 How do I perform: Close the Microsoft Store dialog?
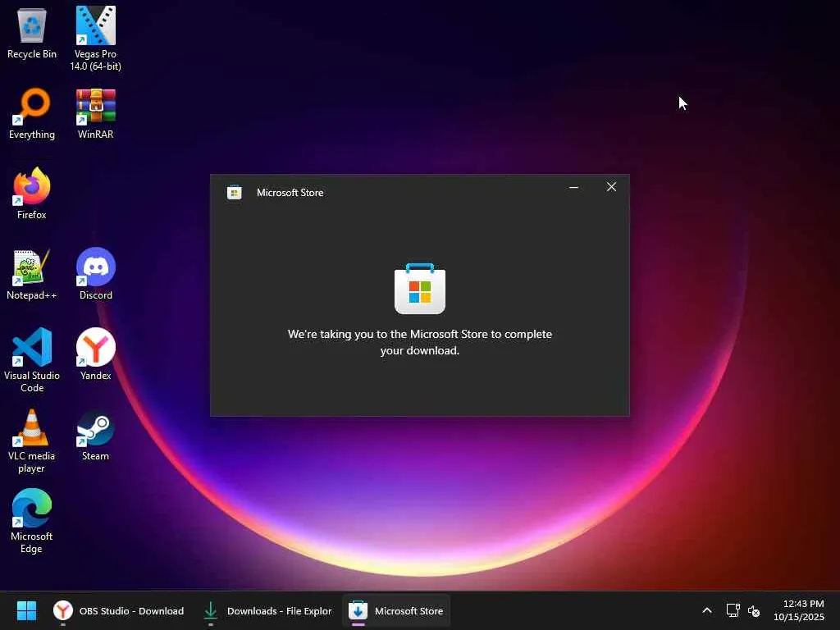pos(611,186)
